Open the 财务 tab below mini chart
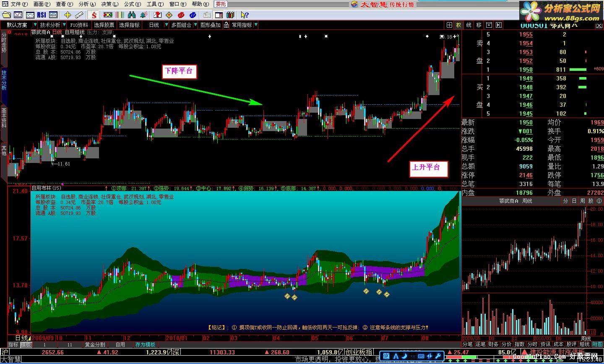Screen dimensions: 604x364 [493, 344]
